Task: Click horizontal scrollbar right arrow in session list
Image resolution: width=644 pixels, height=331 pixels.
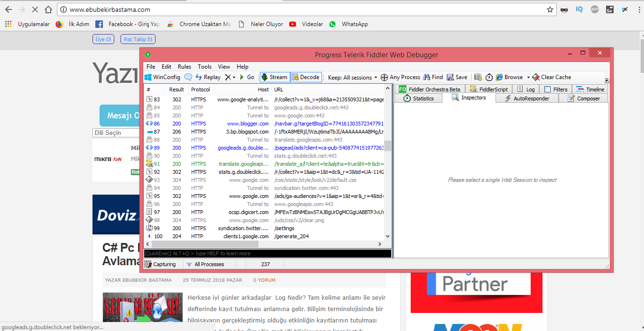Action: coord(380,244)
